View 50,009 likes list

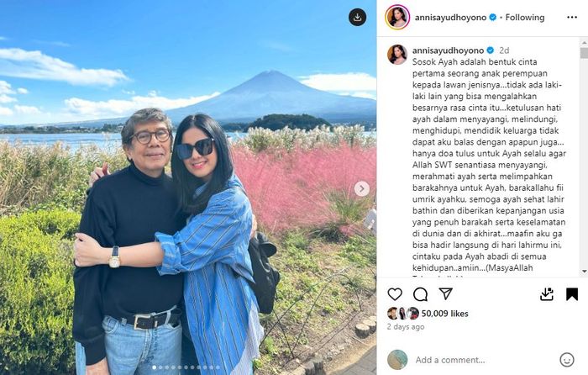pyautogui.click(x=444, y=314)
